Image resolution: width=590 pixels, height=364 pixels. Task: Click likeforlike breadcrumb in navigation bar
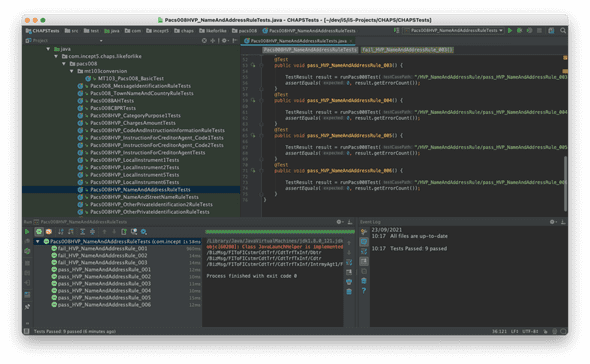click(213, 31)
